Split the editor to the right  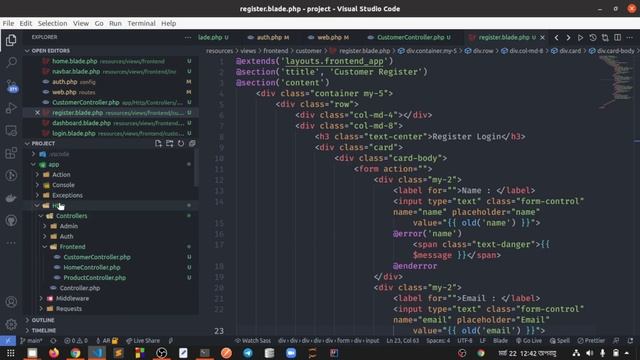618,38
